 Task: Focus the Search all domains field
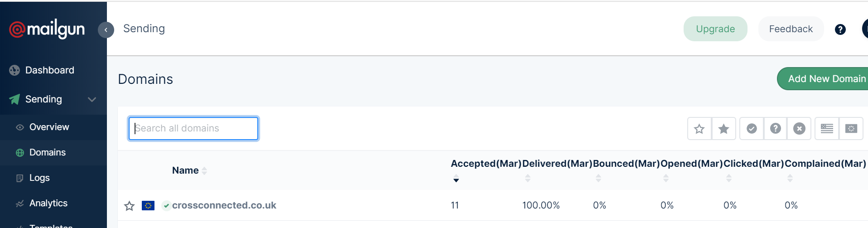click(193, 128)
